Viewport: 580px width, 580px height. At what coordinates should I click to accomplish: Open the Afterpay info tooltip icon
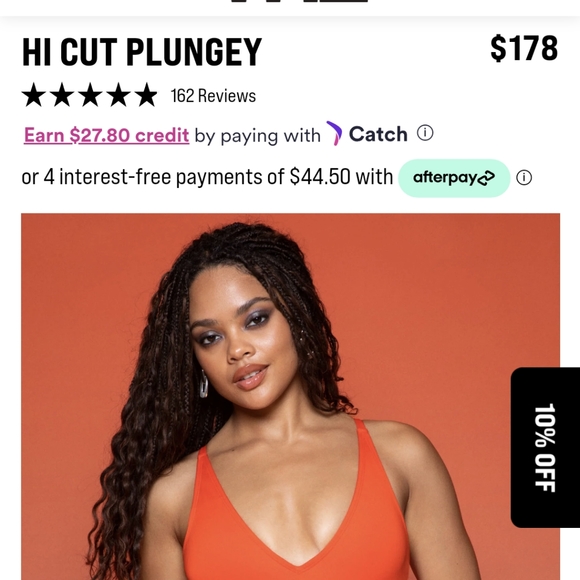pos(524,178)
